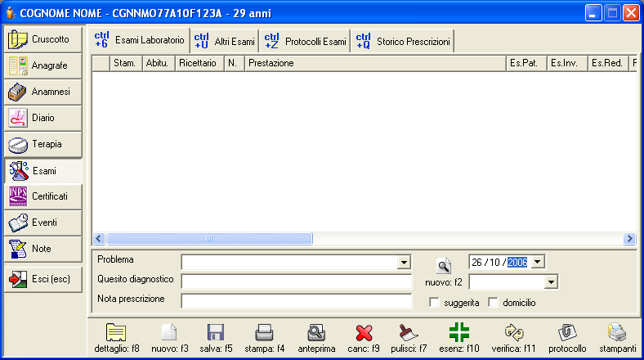Open anteprima print preview icon

point(316,332)
